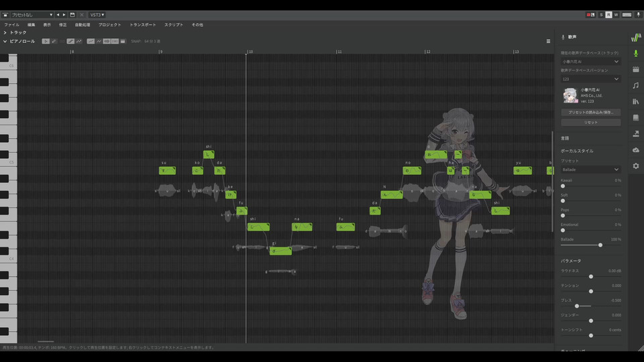Open the スクリプト menu

click(x=174, y=25)
